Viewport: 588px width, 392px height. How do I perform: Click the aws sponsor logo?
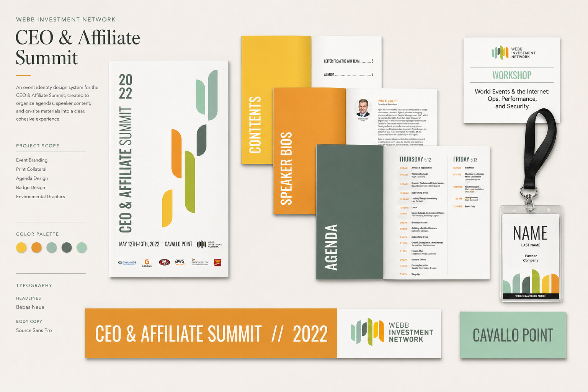(x=180, y=262)
